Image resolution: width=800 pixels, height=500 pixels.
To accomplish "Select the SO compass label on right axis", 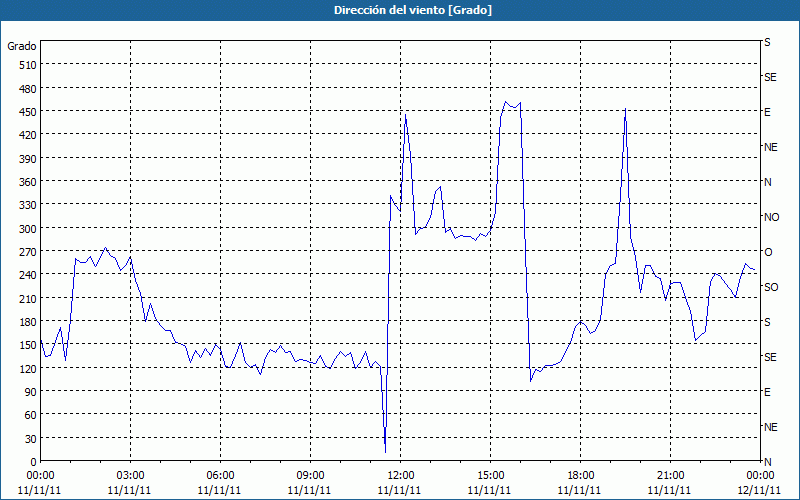I will tap(771, 287).
